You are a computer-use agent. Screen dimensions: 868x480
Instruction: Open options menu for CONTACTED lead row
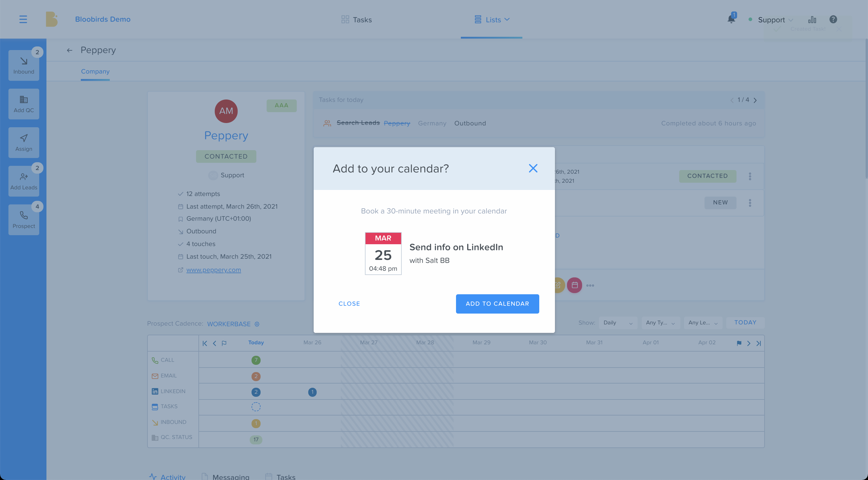pyautogui.click(x=749, y=176)
